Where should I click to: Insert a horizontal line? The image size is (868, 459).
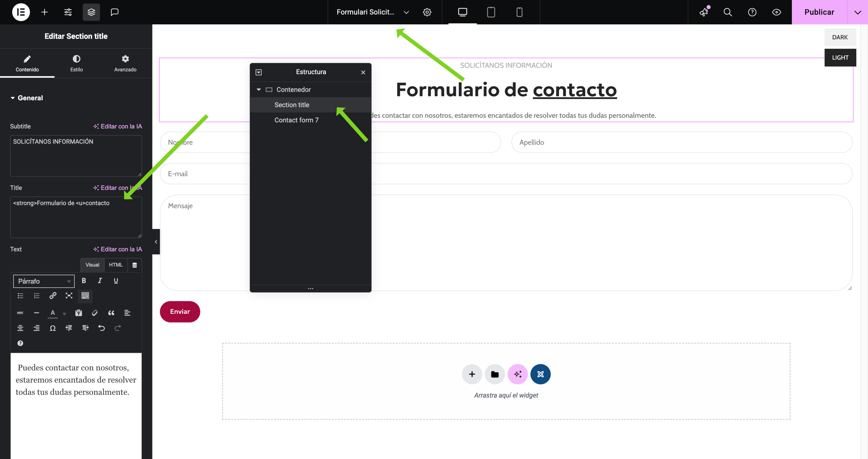tap(37, 313)
